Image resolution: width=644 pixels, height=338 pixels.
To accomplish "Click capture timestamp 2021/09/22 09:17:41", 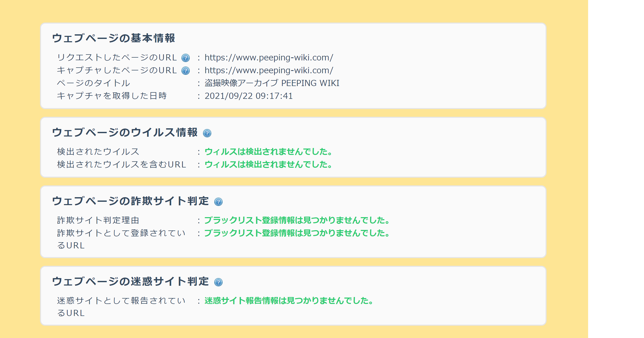I will point(248,96).
